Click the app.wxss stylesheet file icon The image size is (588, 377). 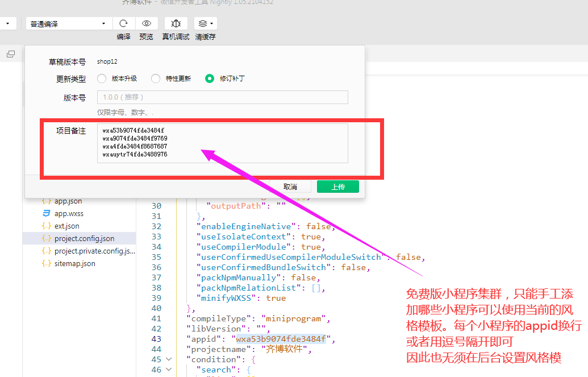click(x=47, y=214)
